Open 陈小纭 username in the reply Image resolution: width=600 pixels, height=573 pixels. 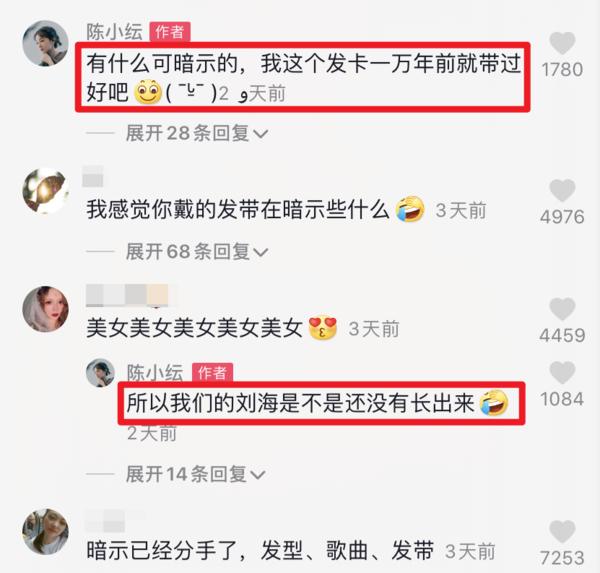[x=155, y=372]
